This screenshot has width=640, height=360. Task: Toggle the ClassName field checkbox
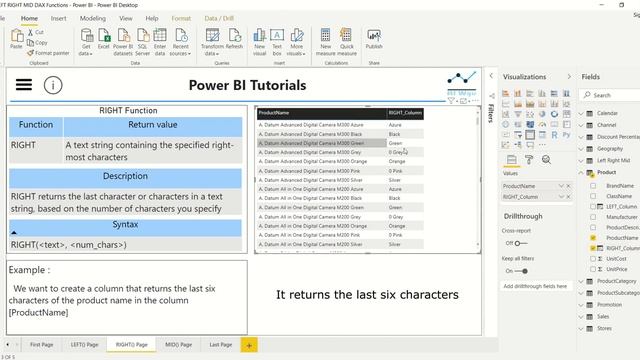593,196
